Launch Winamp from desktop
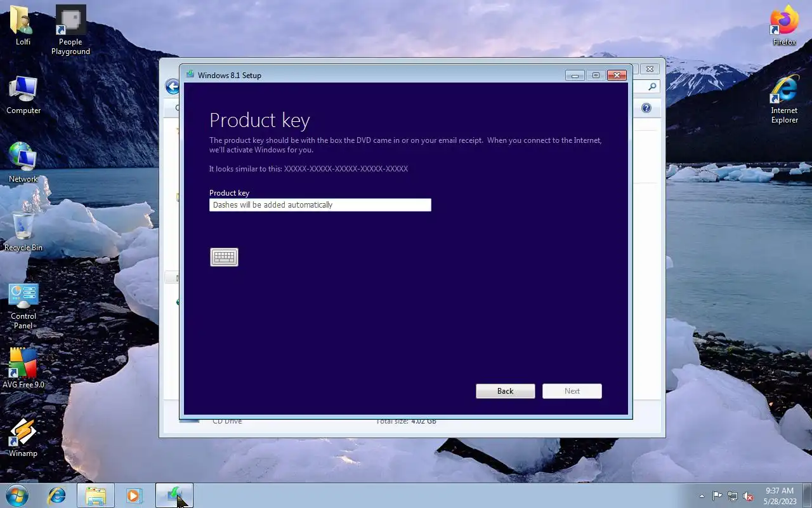The image size is (812, 508). click(x=23, y=438)
